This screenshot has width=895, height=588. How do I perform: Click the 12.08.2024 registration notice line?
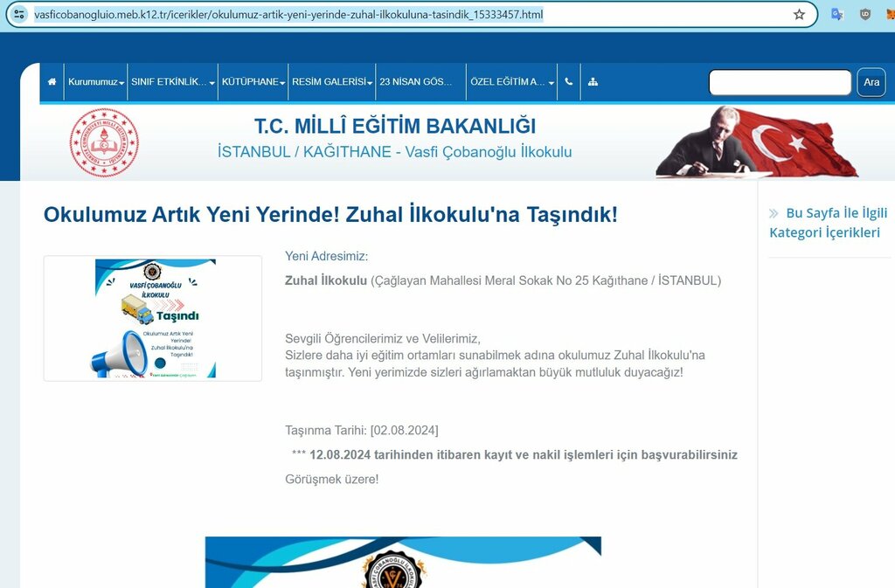point(514,455)
